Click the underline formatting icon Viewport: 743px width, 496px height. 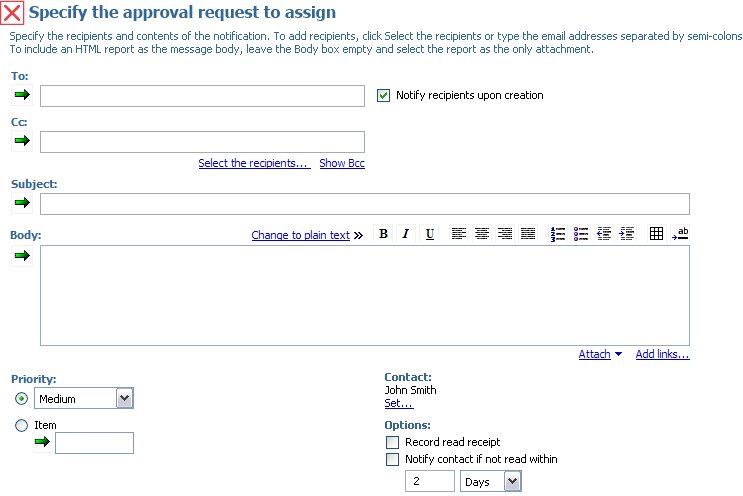(430, 234)
